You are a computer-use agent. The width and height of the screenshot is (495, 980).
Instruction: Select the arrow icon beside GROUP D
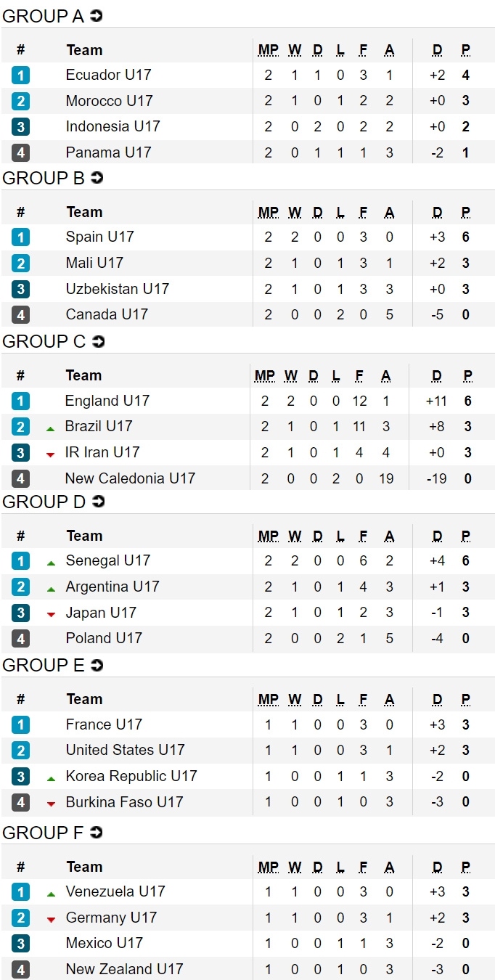(98, 502)
